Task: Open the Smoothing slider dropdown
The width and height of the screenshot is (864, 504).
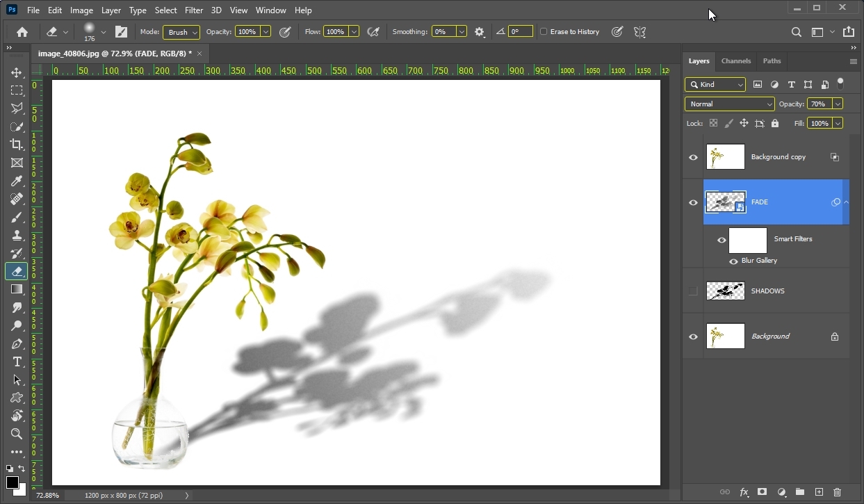Action: pos(462,32)
